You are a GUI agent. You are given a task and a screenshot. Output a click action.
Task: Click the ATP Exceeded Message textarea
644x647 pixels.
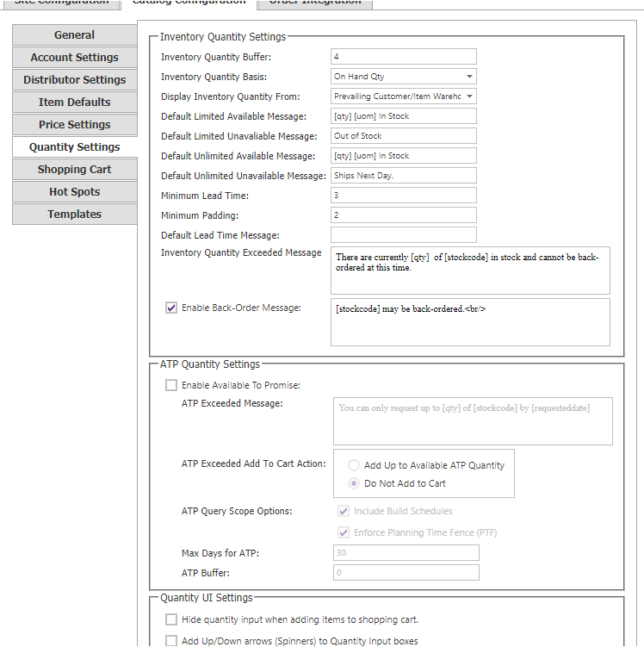tap(473, 421)
